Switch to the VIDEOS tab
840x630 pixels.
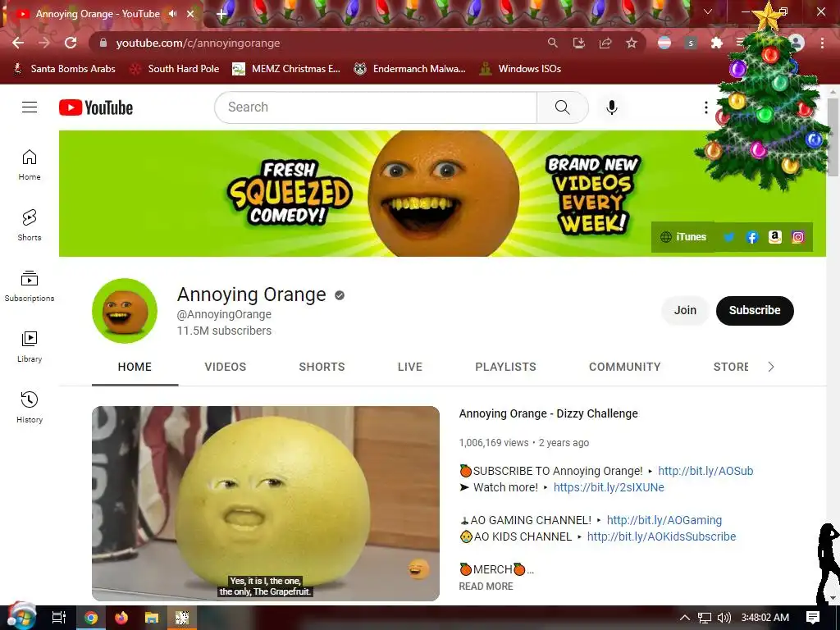tap(226, 367)
